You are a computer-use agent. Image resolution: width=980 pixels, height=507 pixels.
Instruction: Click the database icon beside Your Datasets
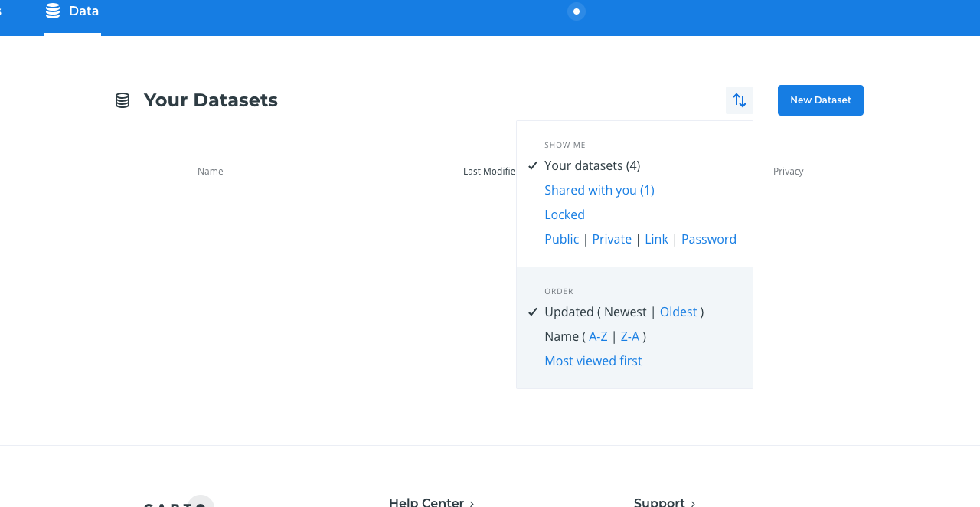pyautogui.click(x=122, y=100)
